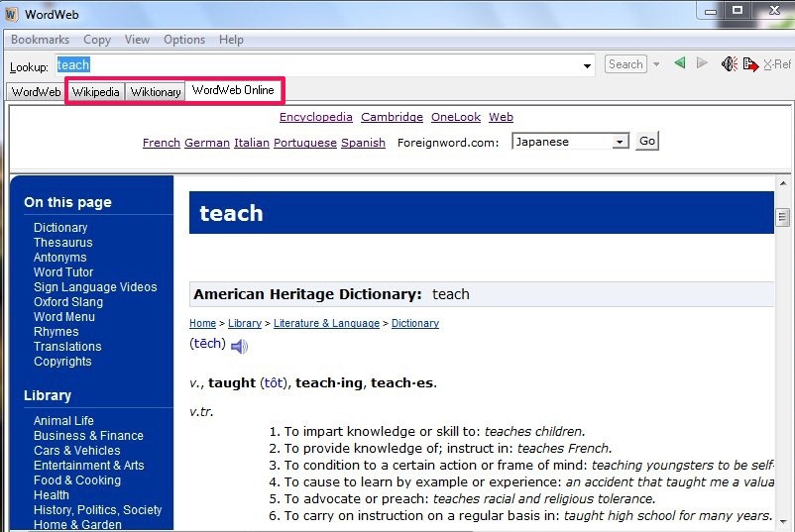Click the WordWeb app icon in title bar
Image resolution: width=795 pixels, height=532 pixels.
point(11,14)
